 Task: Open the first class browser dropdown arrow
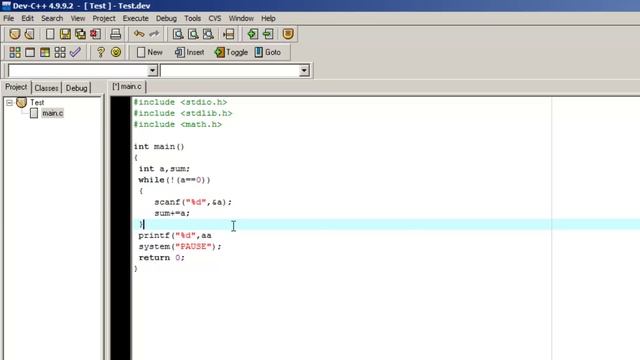[153, 71]
